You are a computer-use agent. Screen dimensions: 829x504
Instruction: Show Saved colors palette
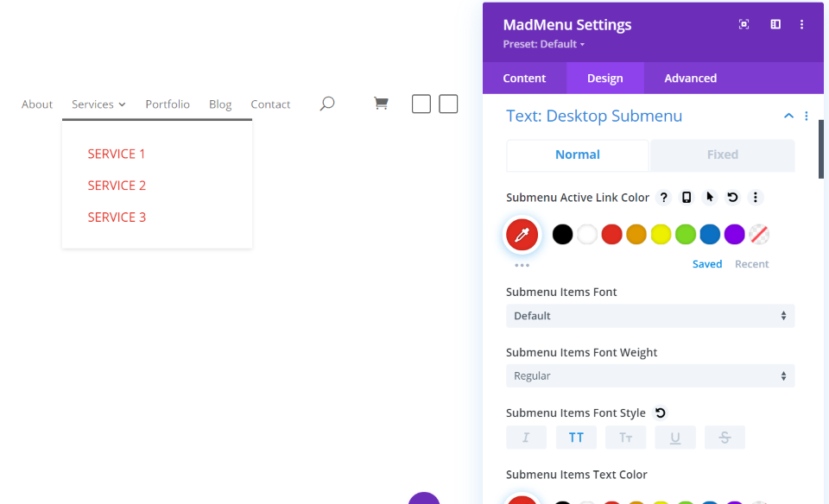pos(707,264)
